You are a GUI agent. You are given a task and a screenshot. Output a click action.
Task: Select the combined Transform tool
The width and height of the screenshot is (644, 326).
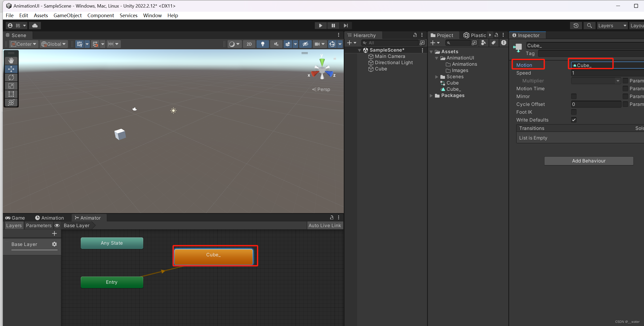[11, 102]
